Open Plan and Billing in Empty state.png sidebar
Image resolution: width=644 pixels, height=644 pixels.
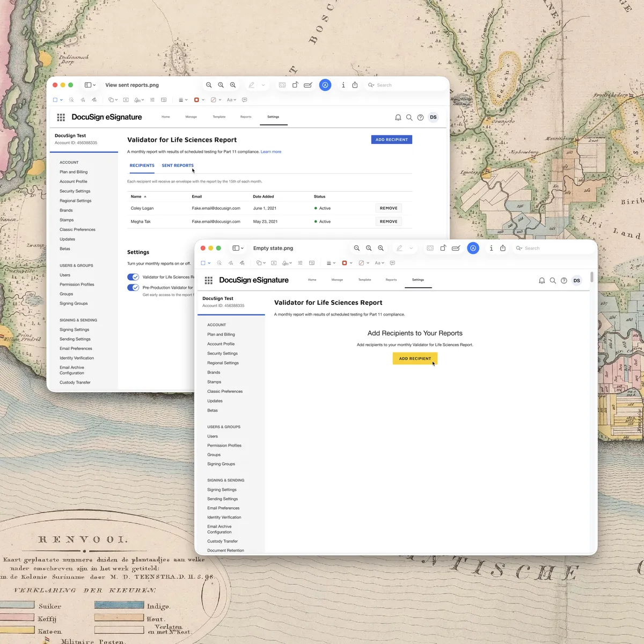tap(221, 334)
